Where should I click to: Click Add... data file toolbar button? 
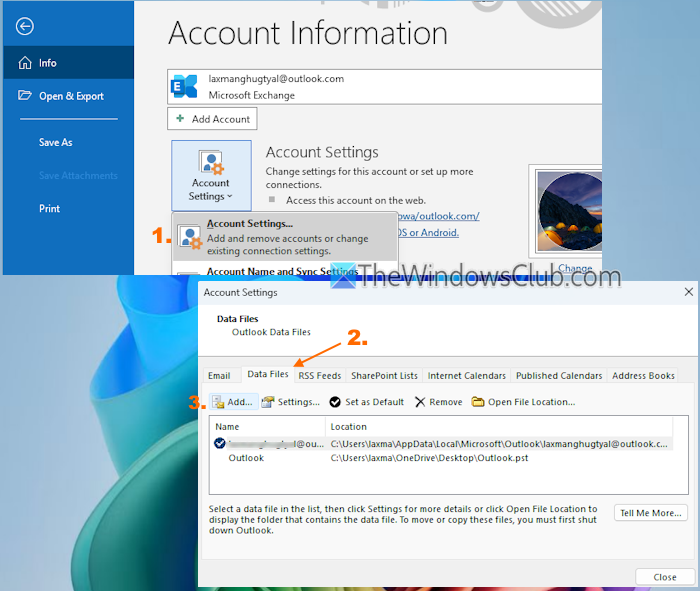pyautogui.click(x=232, y=402)
